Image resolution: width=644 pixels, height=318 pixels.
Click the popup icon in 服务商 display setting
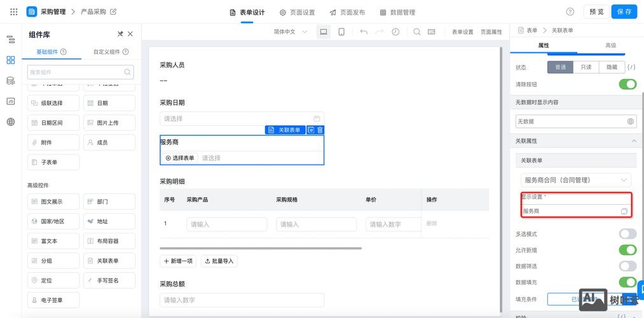tap(624, 212)
